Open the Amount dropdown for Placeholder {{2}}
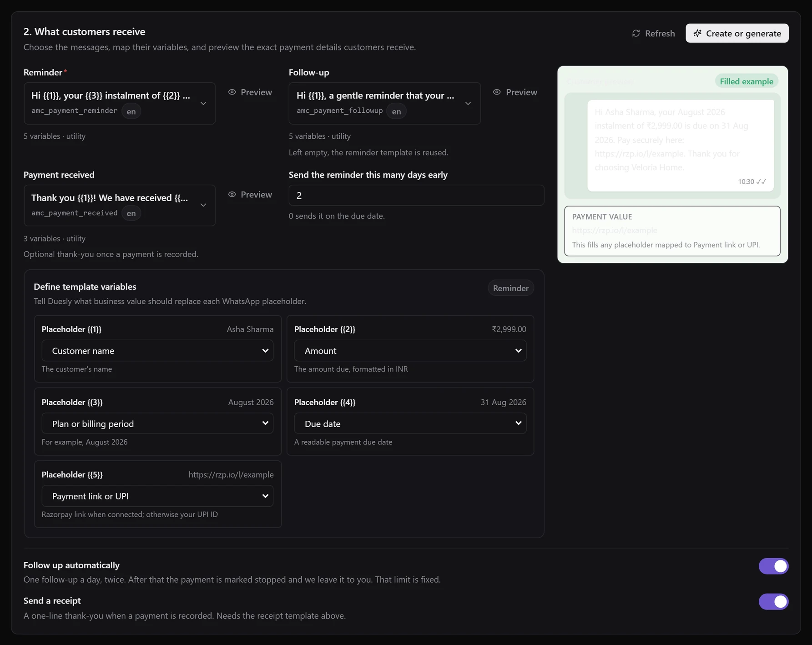This screenshot has height=645, width=812. coord(410,351)
